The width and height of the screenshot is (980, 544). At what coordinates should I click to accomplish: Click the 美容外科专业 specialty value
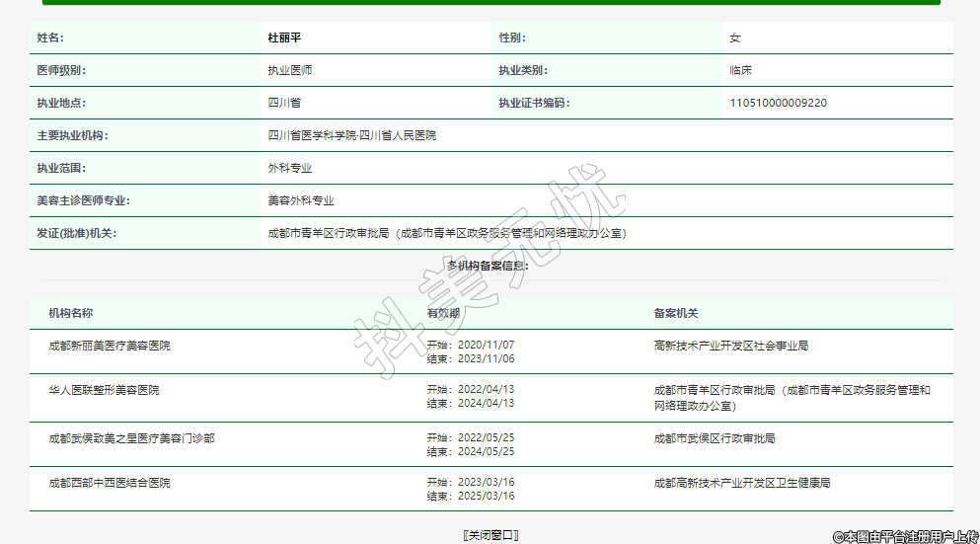(301, 200)
